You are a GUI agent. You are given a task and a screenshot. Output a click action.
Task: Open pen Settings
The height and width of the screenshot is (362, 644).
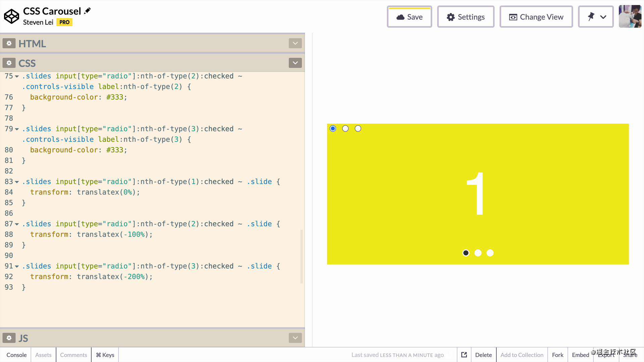(466, 17)
